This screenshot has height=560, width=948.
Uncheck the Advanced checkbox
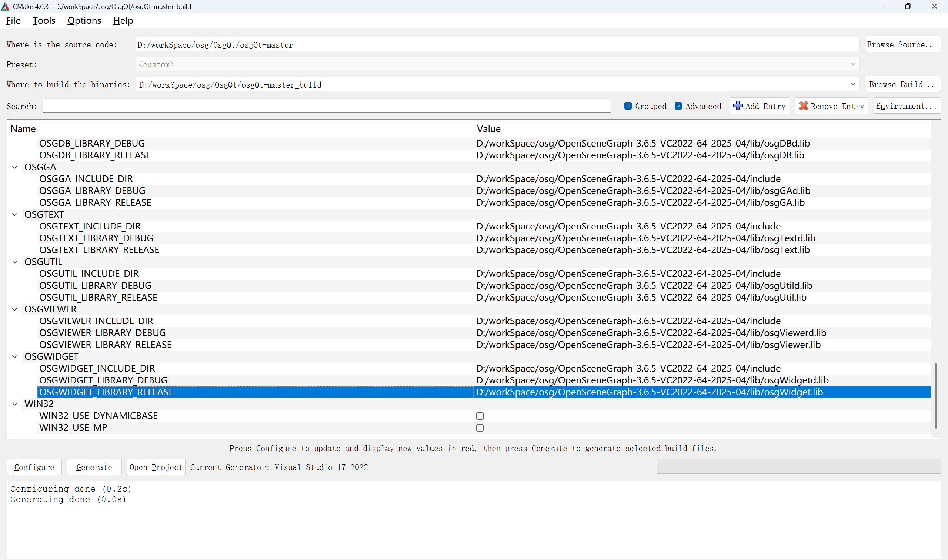[x=678, y=106]
